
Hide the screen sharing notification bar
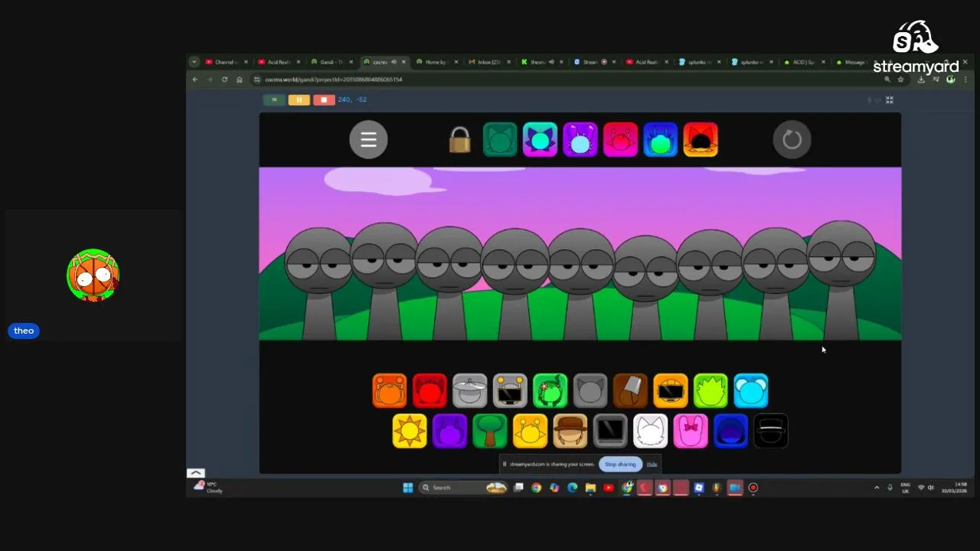click(x=652, y=464)
